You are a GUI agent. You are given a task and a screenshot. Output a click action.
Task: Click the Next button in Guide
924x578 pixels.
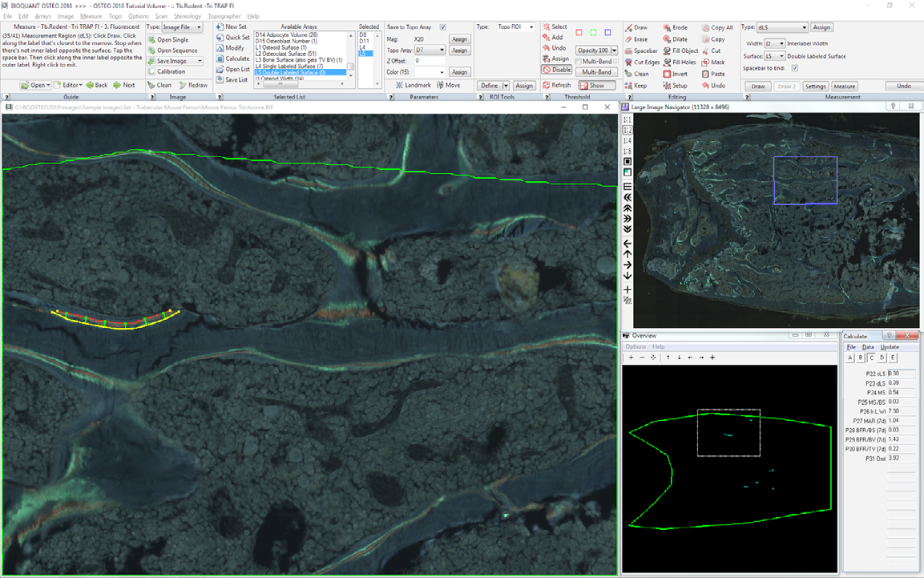coord(124,85)
